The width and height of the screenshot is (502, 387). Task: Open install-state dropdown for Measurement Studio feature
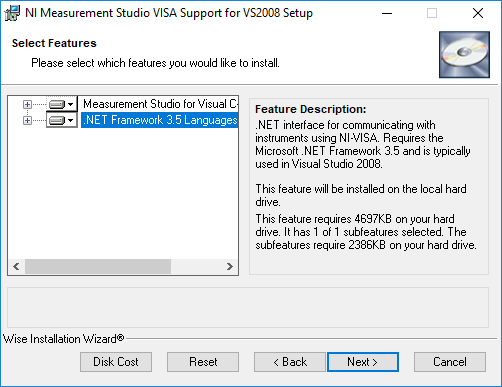tap(70, 104)
